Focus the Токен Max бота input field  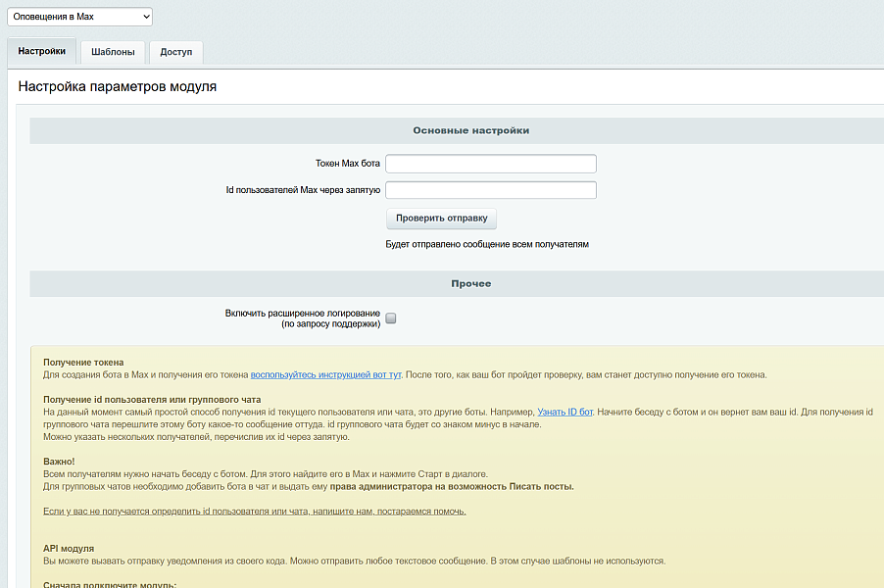tap(491, 164)
